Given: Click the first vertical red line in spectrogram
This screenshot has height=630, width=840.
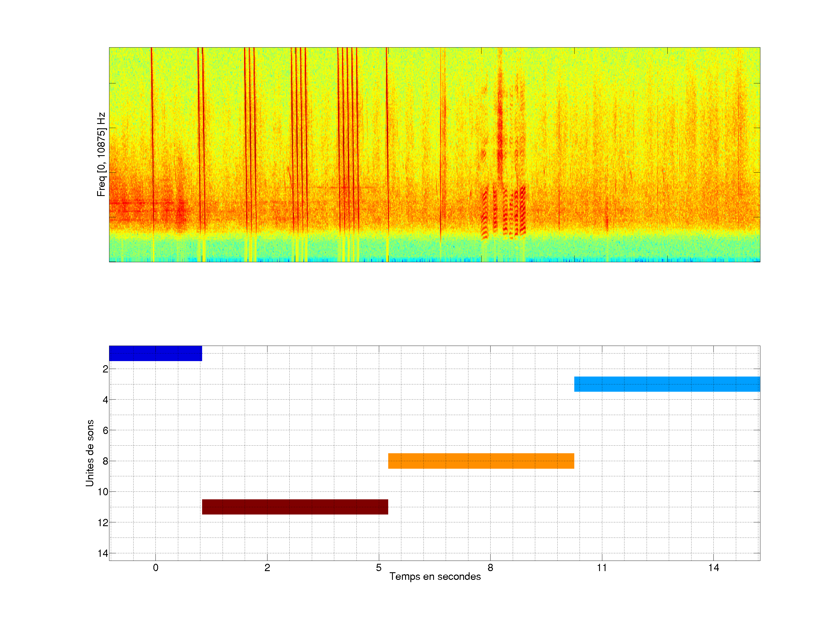Looking at the screenshot, I should [152, 133].
